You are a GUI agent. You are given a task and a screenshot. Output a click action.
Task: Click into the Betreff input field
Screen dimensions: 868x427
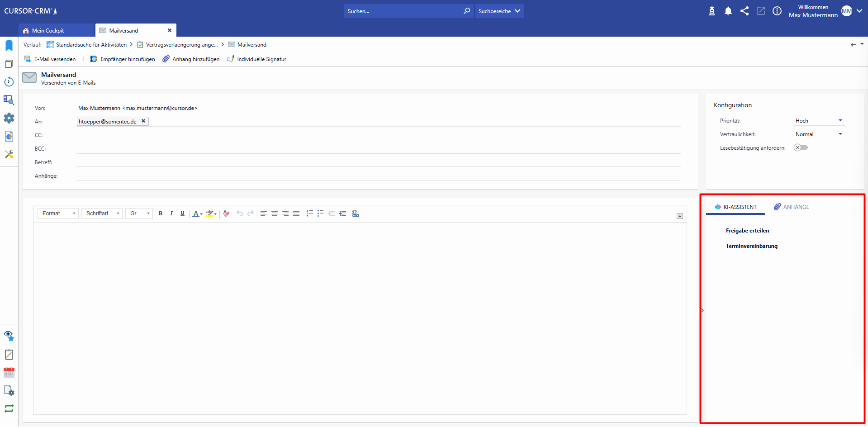378,162
